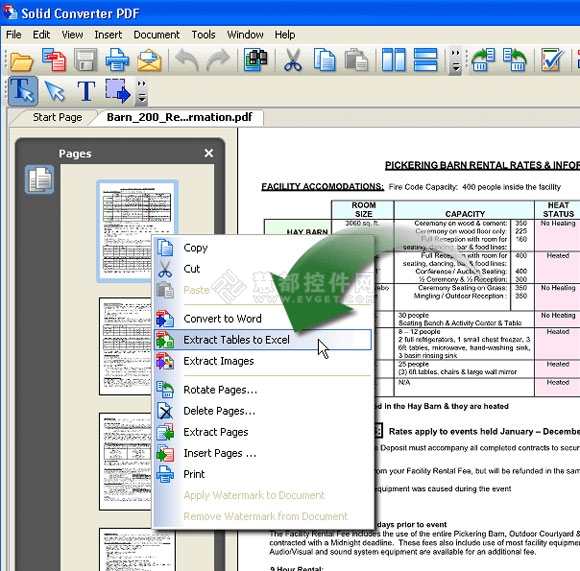Select the stacked rows layout icon

[x=425, y=60]
